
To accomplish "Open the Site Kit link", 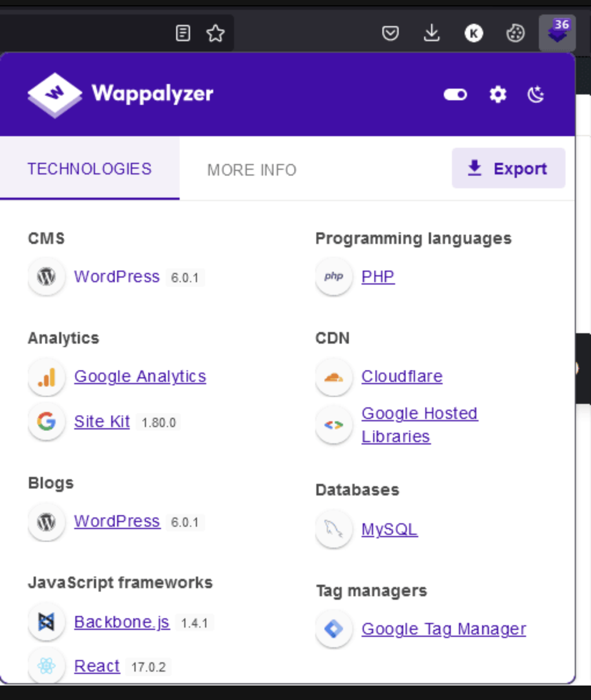I will pos(102,421).
